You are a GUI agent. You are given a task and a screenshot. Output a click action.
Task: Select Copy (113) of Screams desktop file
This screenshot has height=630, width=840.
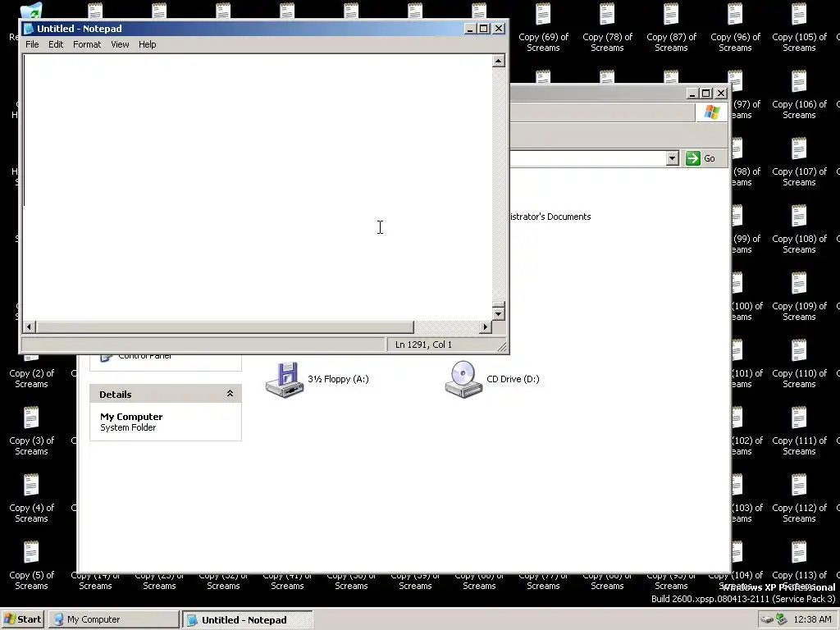pos(799,564)
